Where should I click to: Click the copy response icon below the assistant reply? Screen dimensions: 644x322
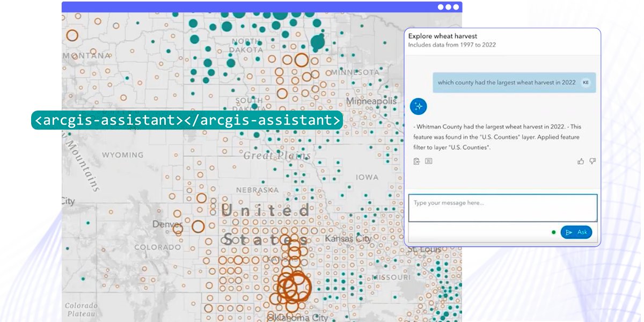(x=416, y=161)
